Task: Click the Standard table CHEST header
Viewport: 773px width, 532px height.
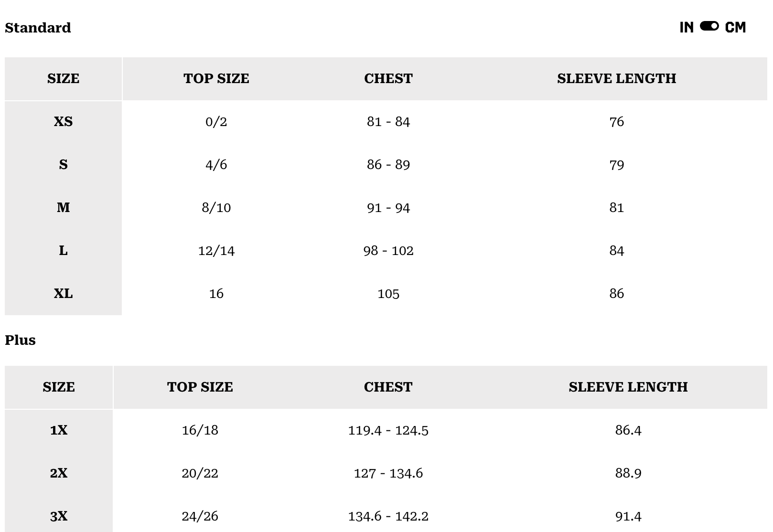Action: (x=388, y=79)
